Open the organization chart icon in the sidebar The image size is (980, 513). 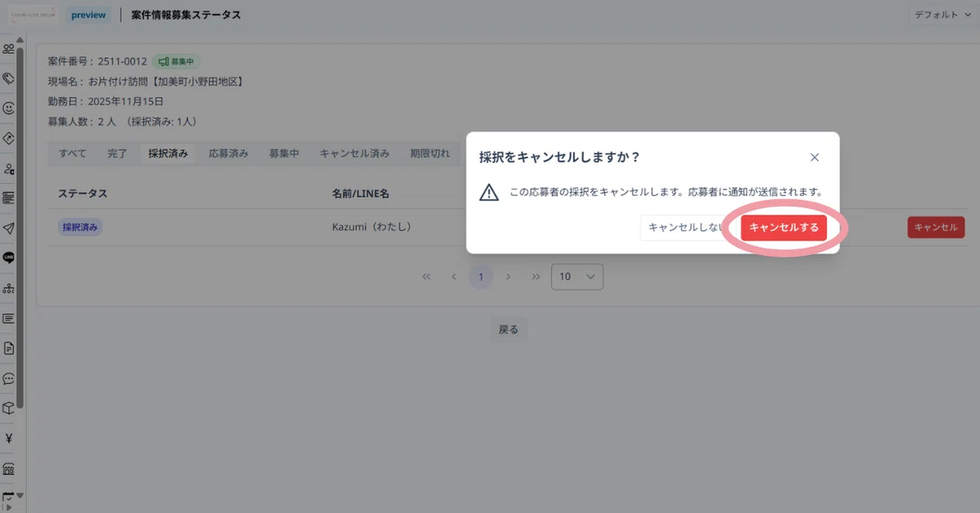tap(9, 288)
